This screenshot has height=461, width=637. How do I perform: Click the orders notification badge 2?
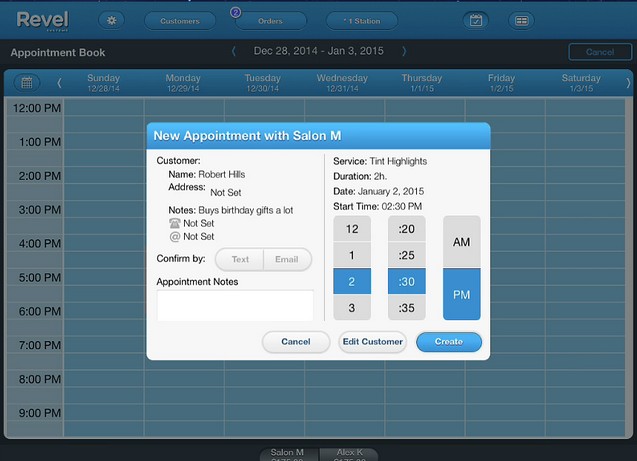point(236,12)
